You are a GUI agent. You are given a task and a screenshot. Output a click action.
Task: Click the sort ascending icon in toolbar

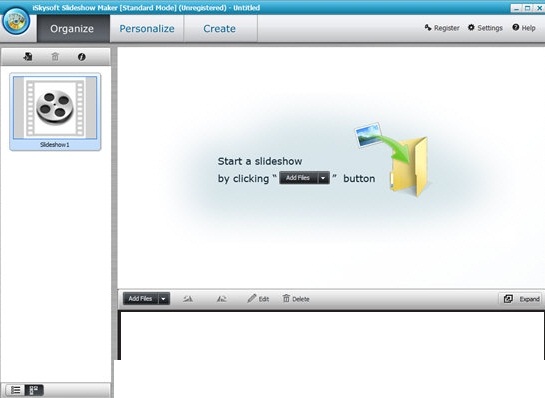coord(188,299)
